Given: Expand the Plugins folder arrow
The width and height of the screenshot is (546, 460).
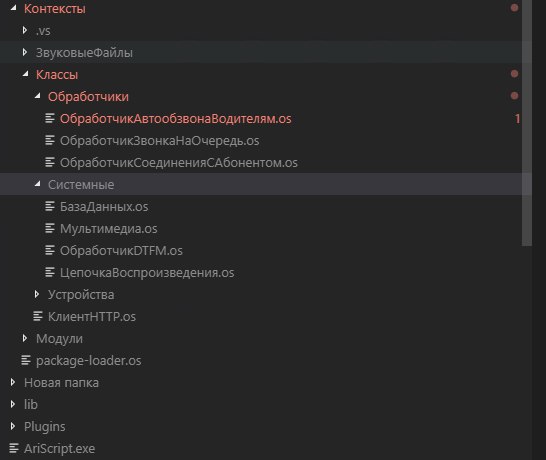Looking at the screenshot, I should pos(13,426).
